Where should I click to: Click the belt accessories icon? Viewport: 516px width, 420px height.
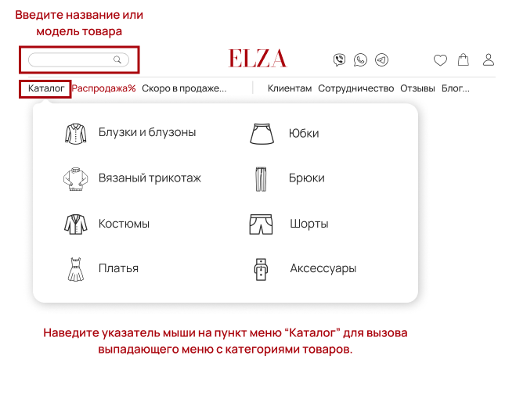tap(261, 270)
